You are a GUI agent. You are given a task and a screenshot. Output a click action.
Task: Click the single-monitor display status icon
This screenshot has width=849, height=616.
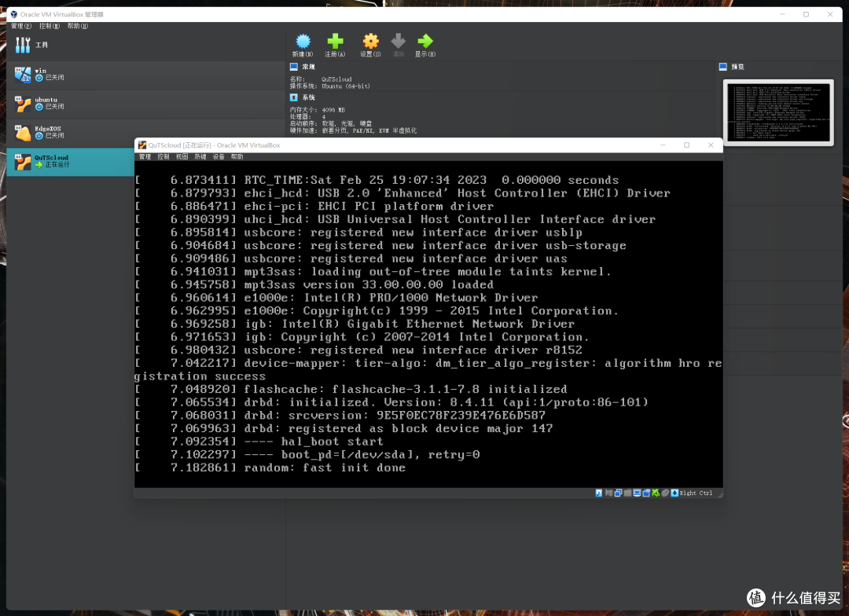638,493
